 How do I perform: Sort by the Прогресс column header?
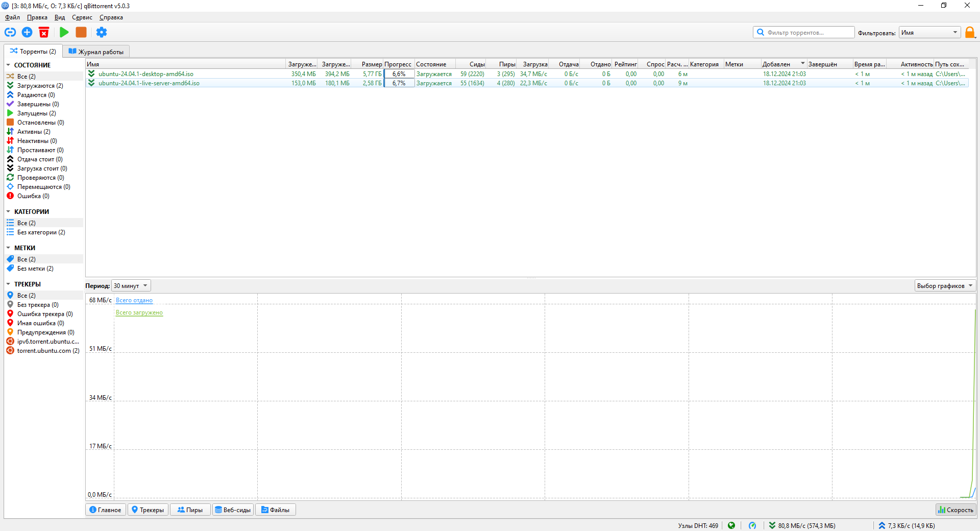(399, 64)
